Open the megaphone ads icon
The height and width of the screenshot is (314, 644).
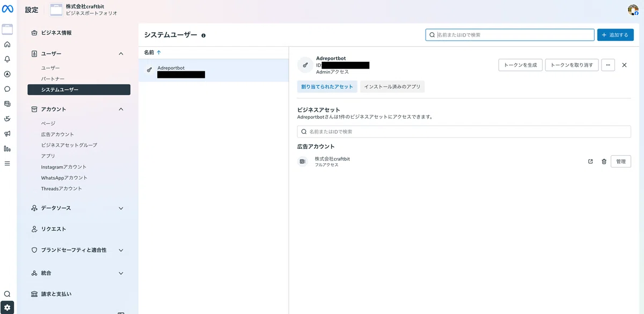click(7, 134)
